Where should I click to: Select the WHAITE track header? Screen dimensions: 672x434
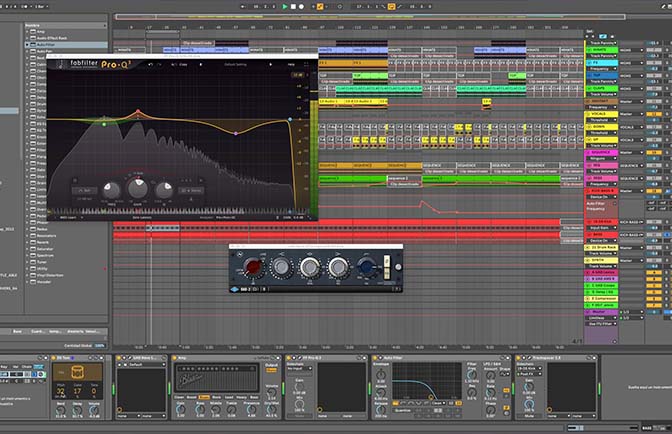coord(601,50)
